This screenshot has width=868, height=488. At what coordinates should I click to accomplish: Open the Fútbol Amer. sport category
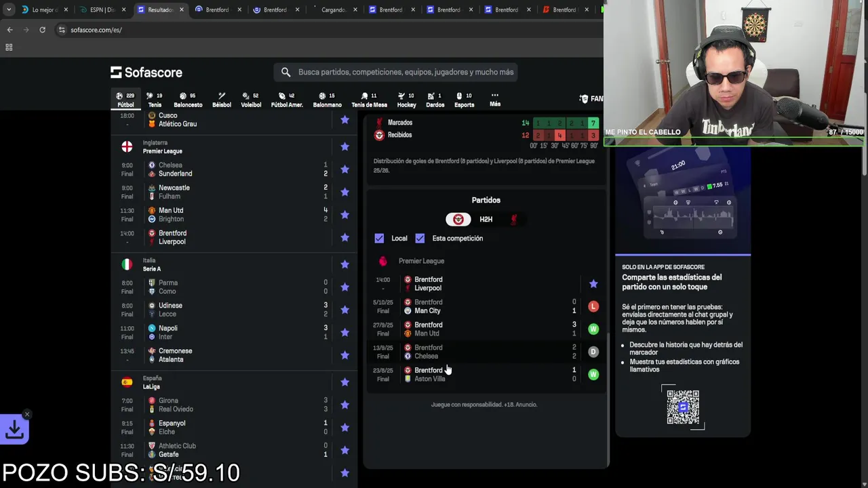[x=287, y=100]
